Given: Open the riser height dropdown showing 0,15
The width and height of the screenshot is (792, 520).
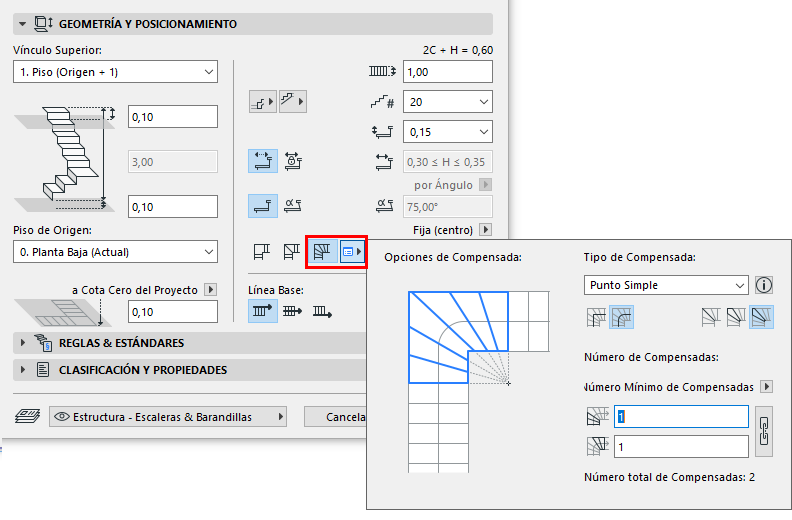Looking at the screenshot, I should 448,132.
